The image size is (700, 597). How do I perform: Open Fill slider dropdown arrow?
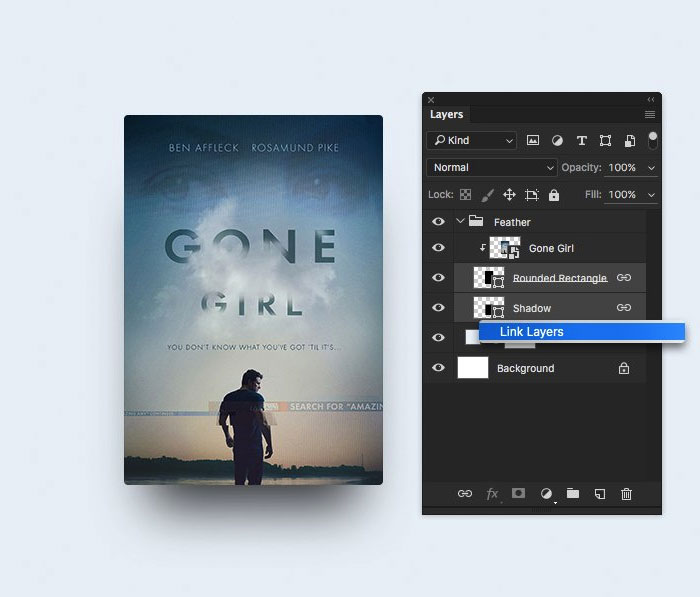(x=651, y=195)
